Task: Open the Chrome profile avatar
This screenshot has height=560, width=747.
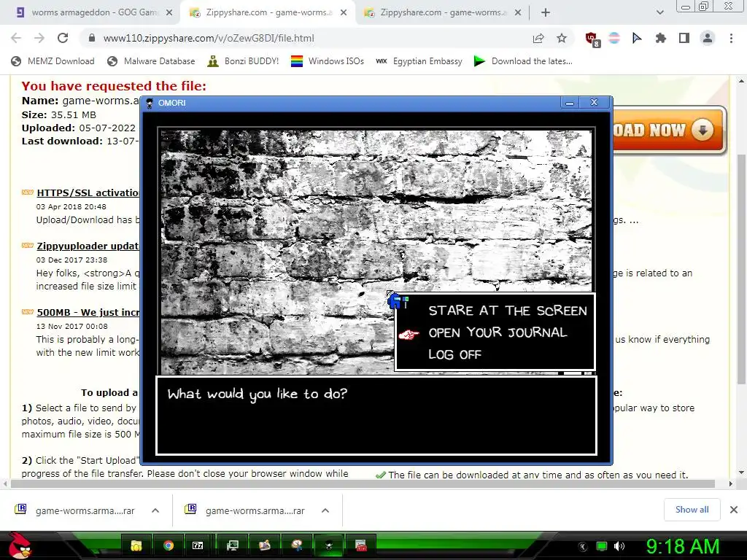Action: pos(708,38)
